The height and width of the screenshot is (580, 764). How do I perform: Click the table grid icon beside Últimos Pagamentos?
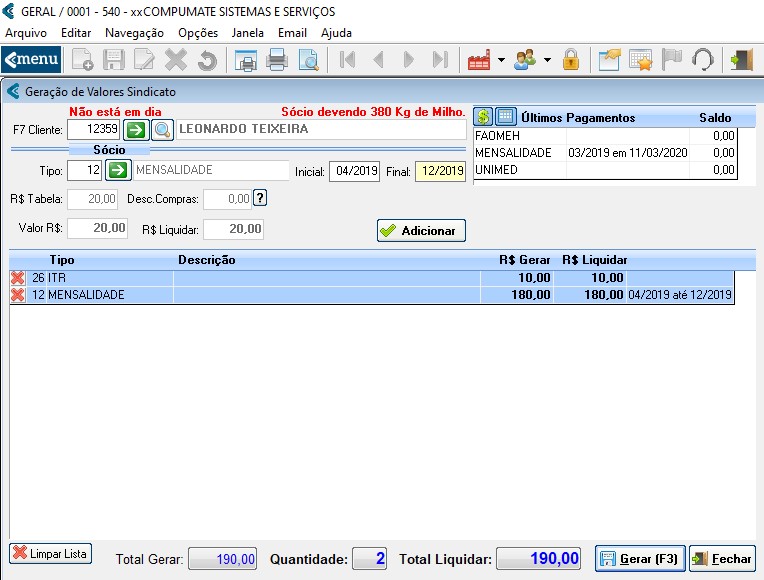click(x=506, y=117)
